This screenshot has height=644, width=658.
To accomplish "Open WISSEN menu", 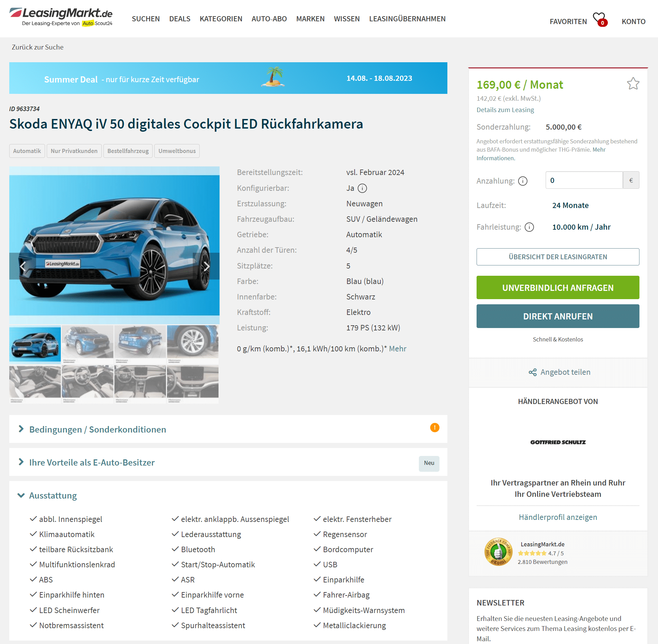I will (347, 19).
